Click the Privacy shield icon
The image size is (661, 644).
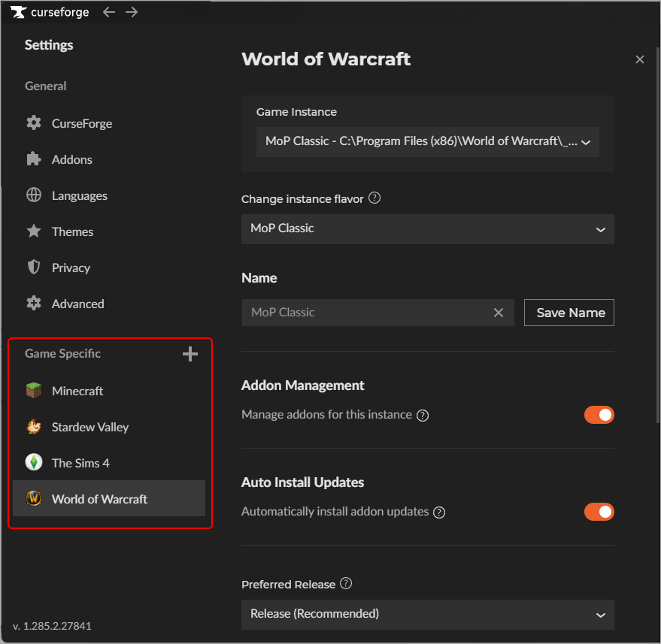coord(34,268)
